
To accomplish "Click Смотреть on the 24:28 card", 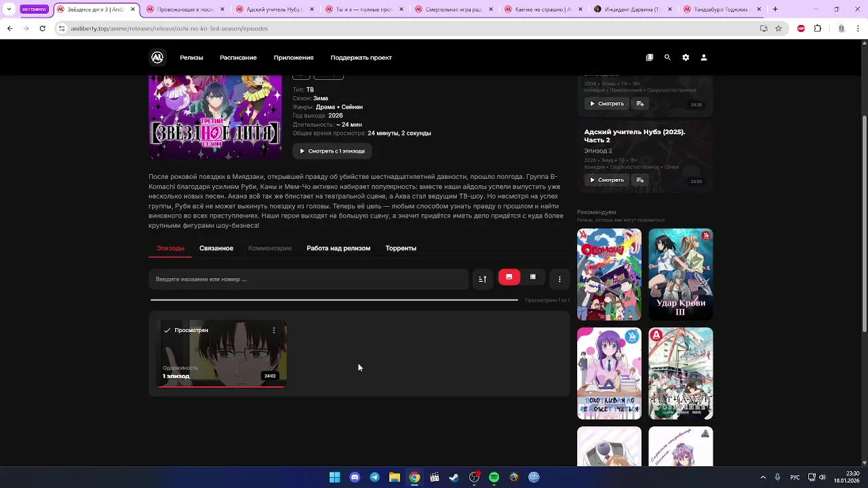I will tap(606, 104).
